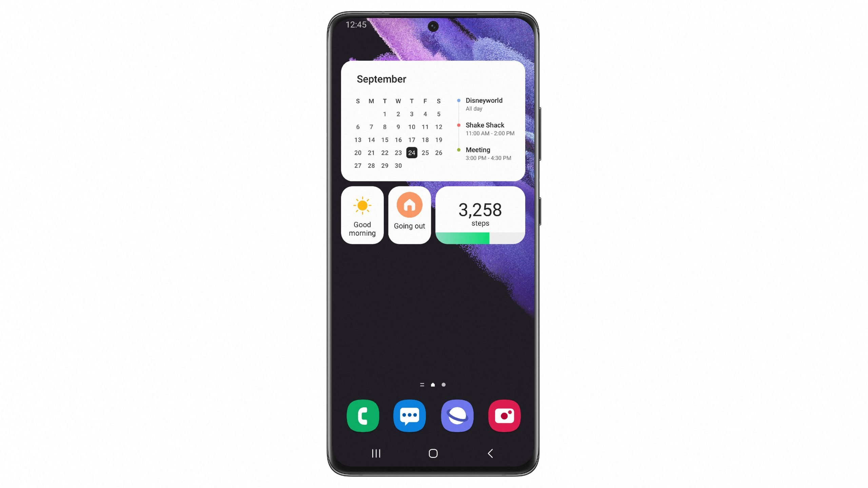Tap the Good morning weather widget
The width and height of the screenshot is (868, 488).
362,215
